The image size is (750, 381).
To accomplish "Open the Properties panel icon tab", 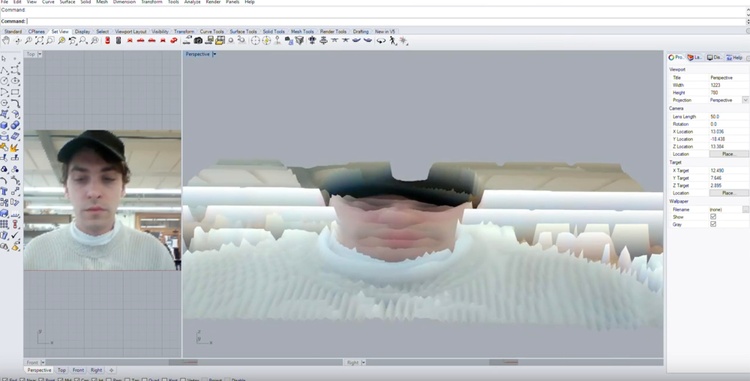I will [676, 57].
